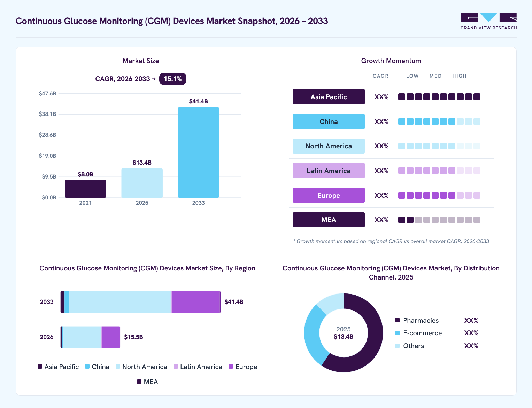Select the 2021 market size bar
Viewport: 532px width, 408px height.
point(85,189)
